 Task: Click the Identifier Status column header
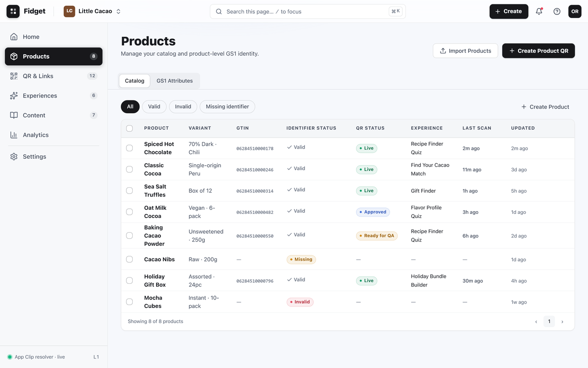tap(311, 128)
